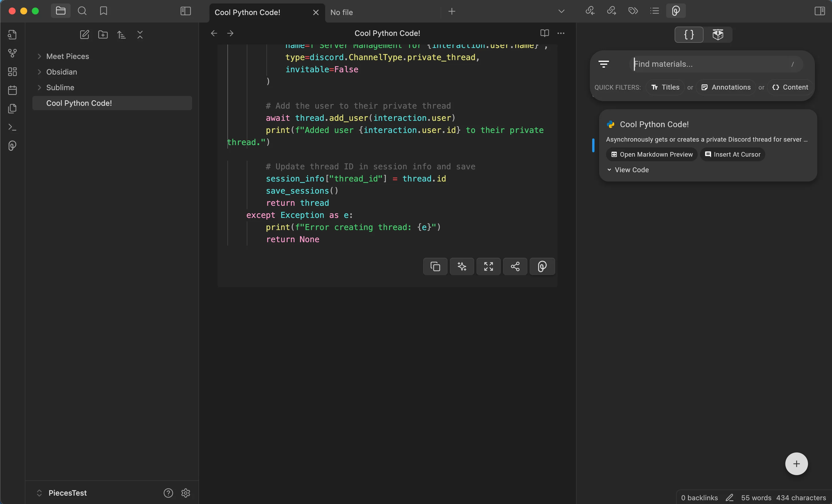Open the command palette terminal icon
This screenshot has width=832, height=504.
(x=12, y=127)
